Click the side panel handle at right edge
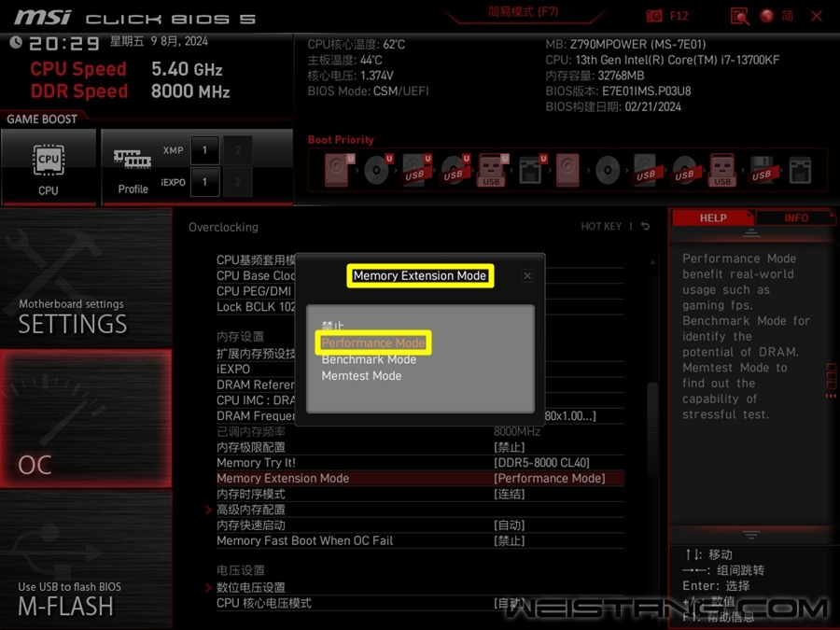Screen dimensions: 840x630 click(832, 381)
